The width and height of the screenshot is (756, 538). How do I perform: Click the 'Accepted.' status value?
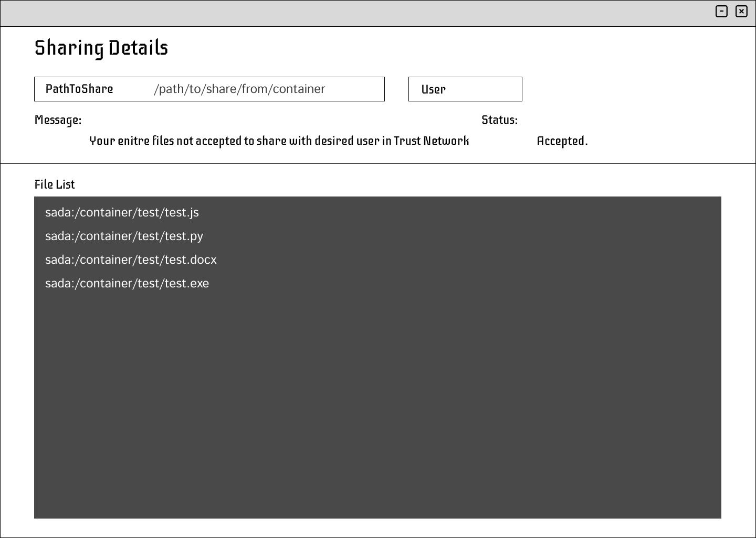(x=562, y=141)
